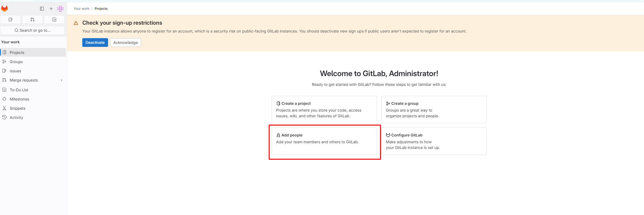644x215 pixels.
Task: Click the Issues sidebar icon
Action: coord(4,71)
